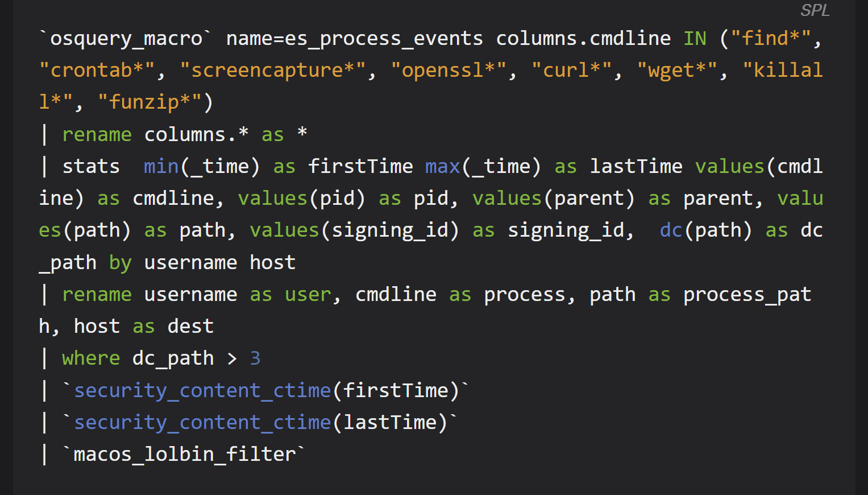Click values(parent) in the stats line
The height and width of the screenshot is (495, 868).
554,199
